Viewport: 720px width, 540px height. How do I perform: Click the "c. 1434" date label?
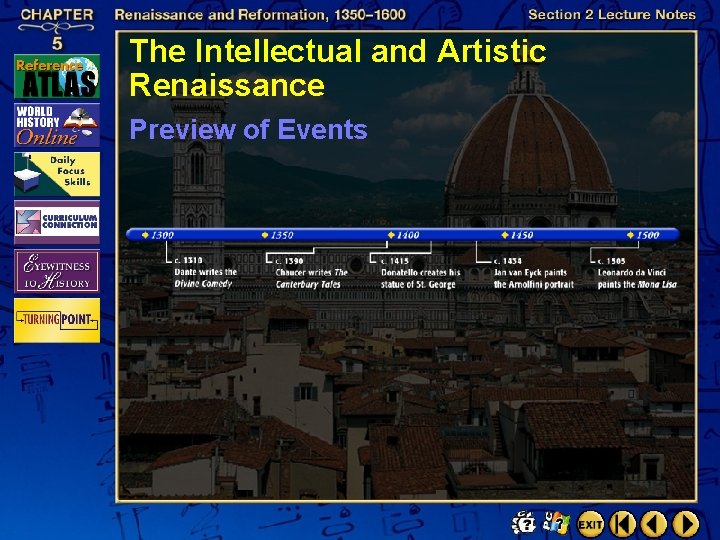click(x=507, y=261)
